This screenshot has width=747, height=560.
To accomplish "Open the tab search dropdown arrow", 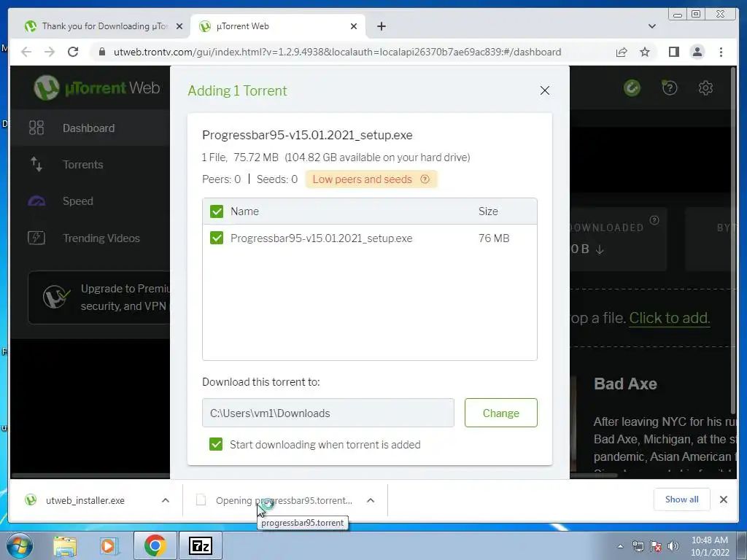I will tap(651, 26).
